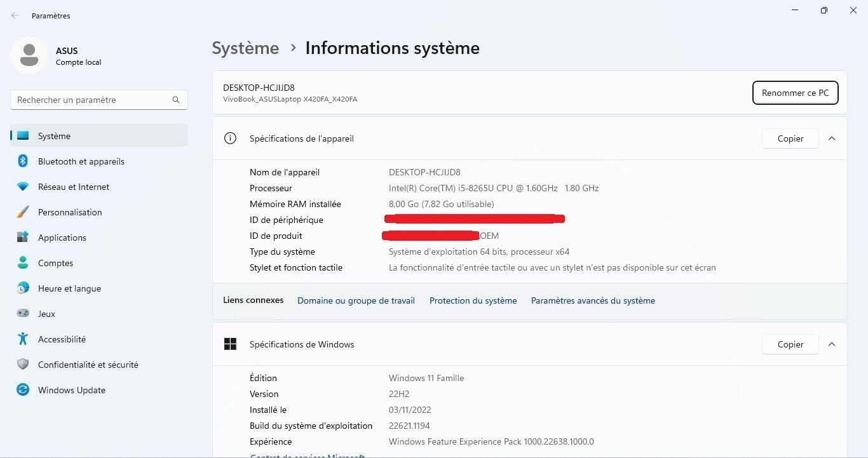Open Heure et langue settings
Viewport: 868px width, 458px height.
pos(99,288)
